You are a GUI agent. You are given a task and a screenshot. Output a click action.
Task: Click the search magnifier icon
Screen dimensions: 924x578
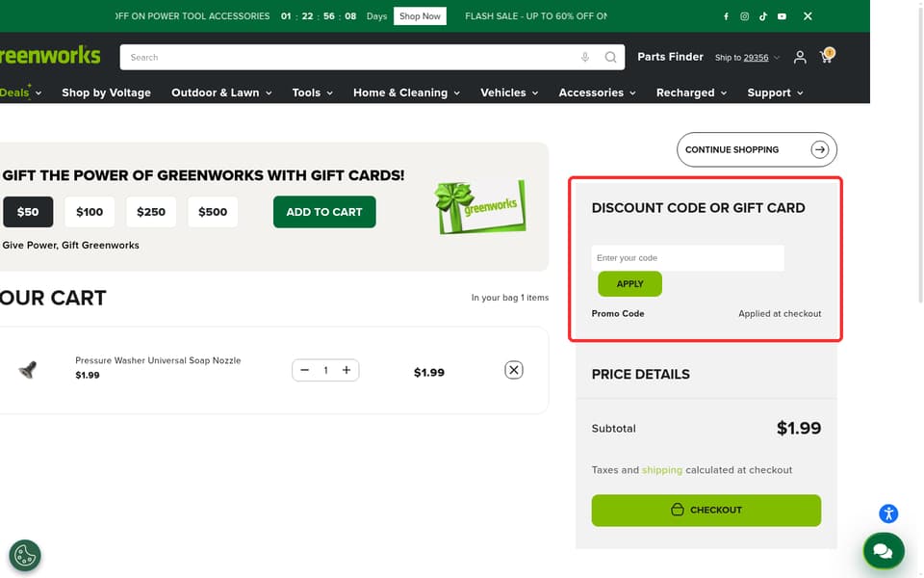pyautogui.click(x=610, y=57)
